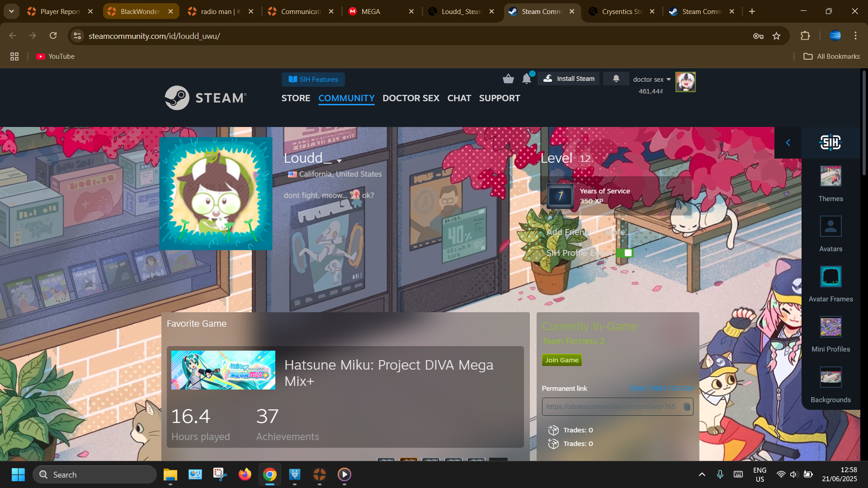
Task: Click the Windows taskbar Search box
Action: click(94, 474)
